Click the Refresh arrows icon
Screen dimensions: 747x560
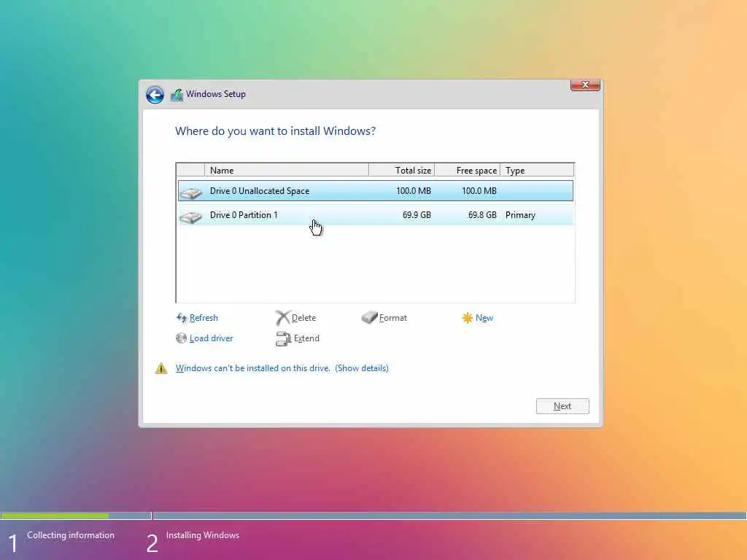(182, 318)
